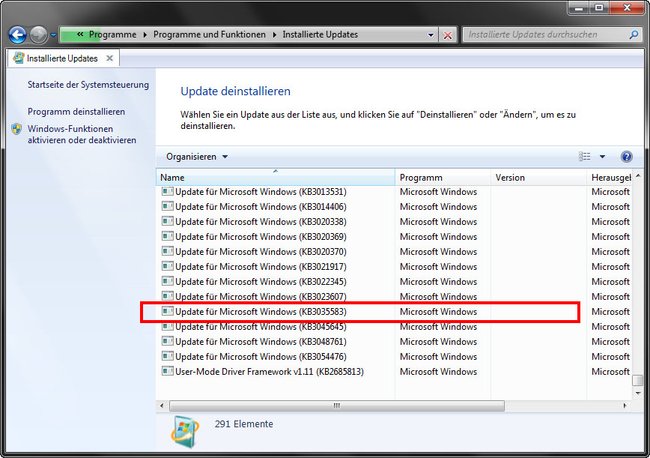Click the horizontal scrollbar right arrow
This screenshot has width=650, height=458.
coord(625,405)
